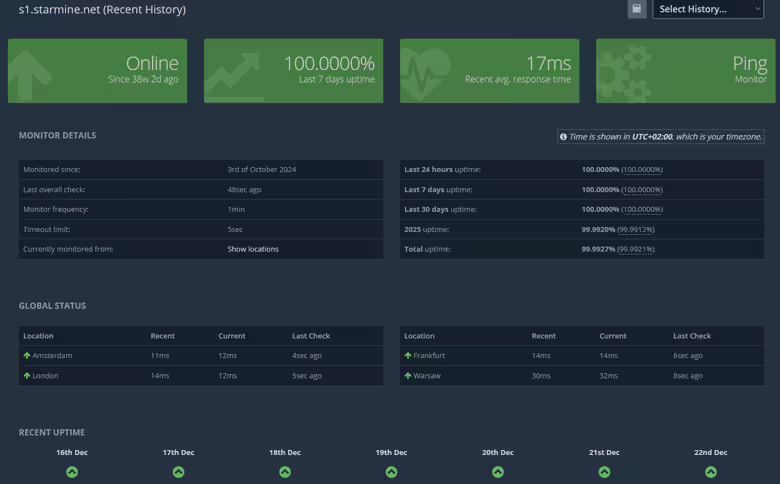
Task: Click the Online status up-arrow icon
Action: (30, 73)
